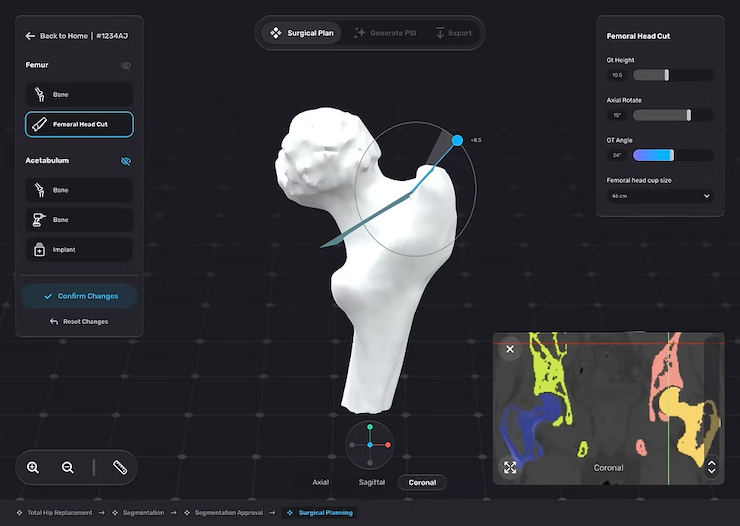Screen dimensions: 740x526
Task: Select the first Acetabulum Bone item
Action: point(79,190)
